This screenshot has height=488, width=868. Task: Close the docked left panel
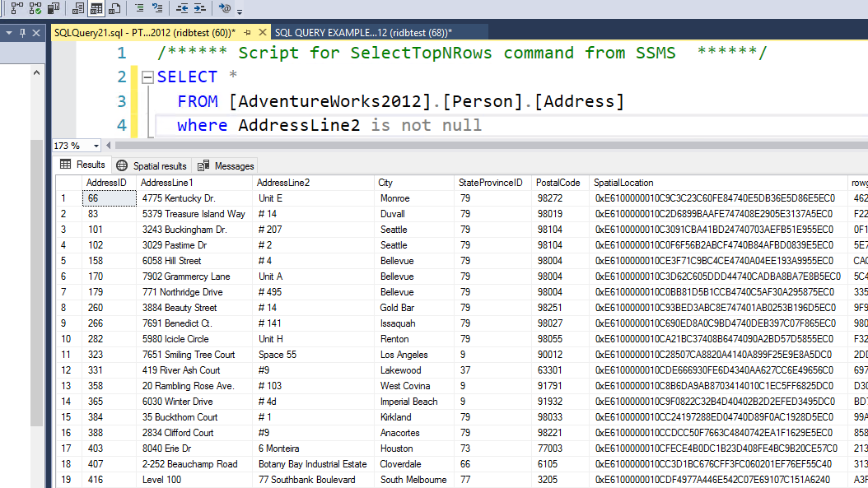click(x=36, y=33)
